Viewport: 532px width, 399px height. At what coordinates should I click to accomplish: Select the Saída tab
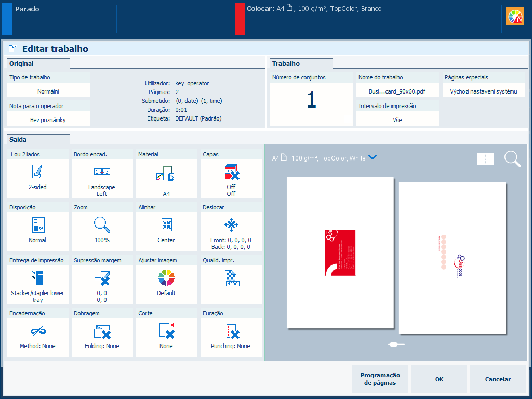pyautogui.click(x=38, y=139)
